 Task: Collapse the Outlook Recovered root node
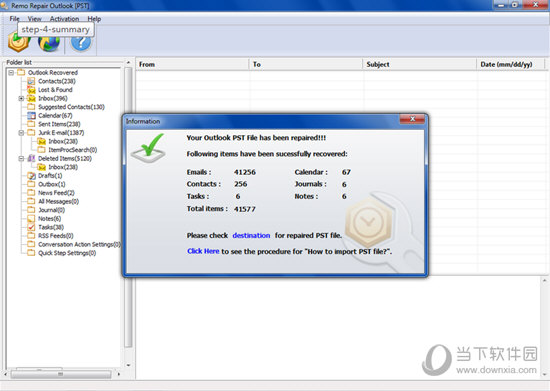[11, 73]
